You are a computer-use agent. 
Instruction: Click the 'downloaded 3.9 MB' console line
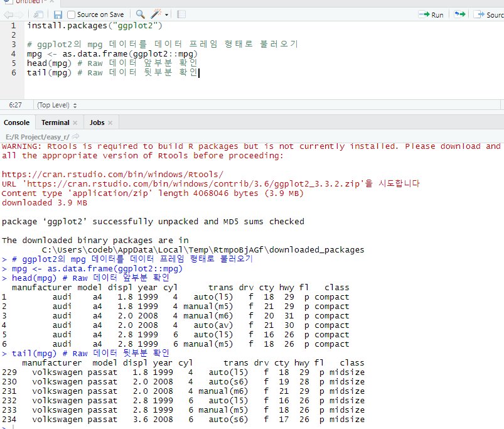[45, 203]
